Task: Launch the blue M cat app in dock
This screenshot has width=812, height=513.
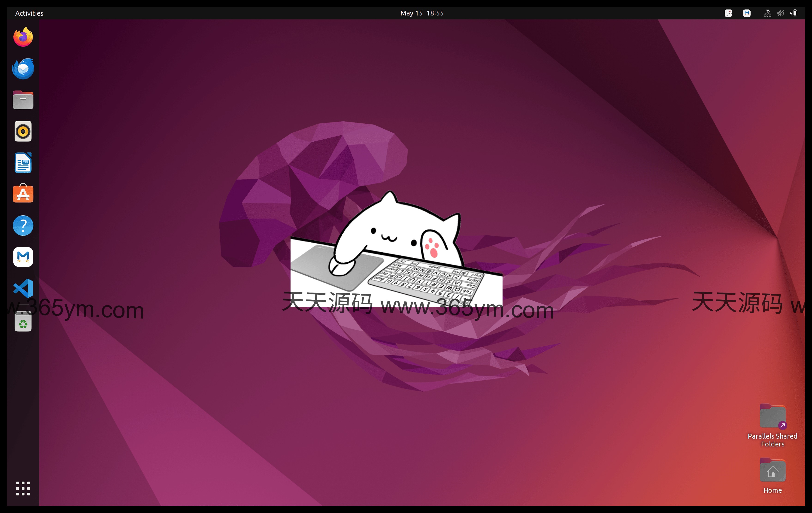Action: 23,257
